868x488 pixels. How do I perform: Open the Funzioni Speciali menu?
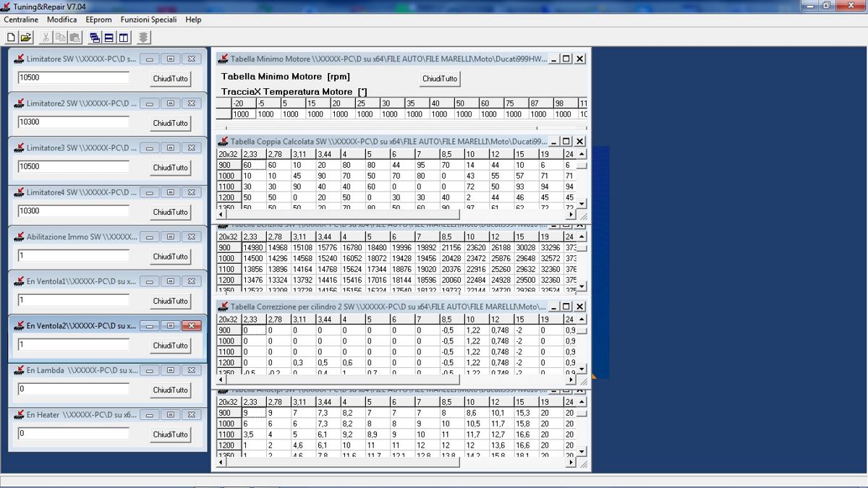pos(148,20)
